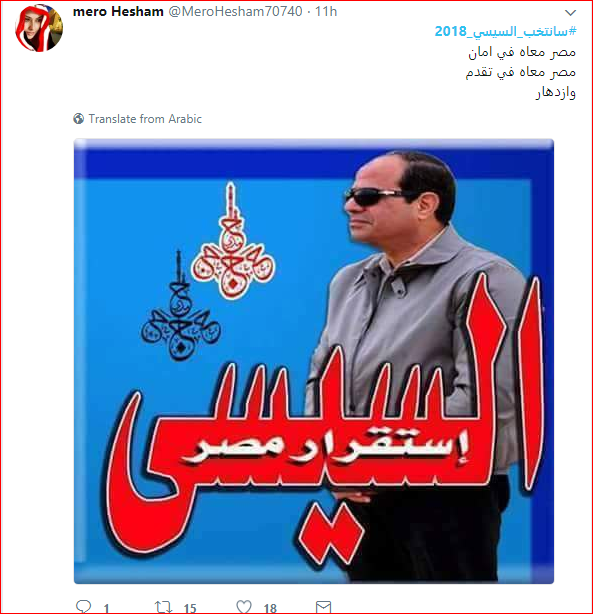Image resolution: width=593 pixels, height=614 pixels.
Task: Open mero Hesham's profile avatar
Action: [39, 28]
